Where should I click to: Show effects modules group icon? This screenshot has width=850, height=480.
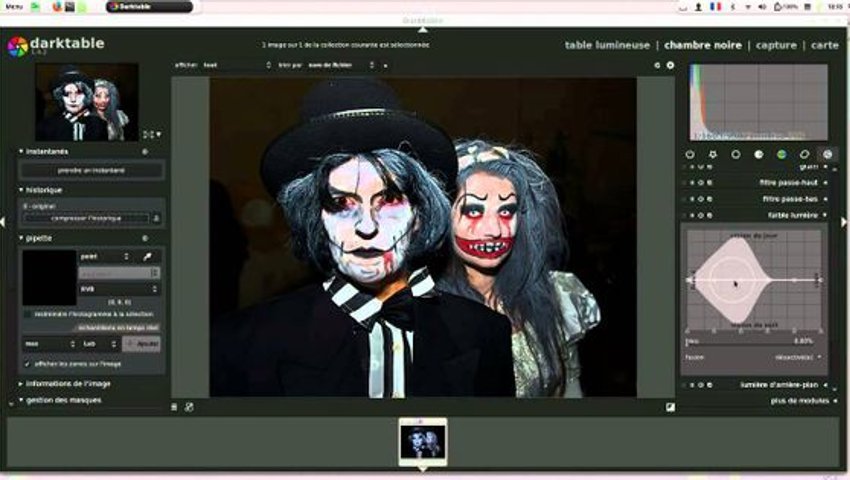827,155
